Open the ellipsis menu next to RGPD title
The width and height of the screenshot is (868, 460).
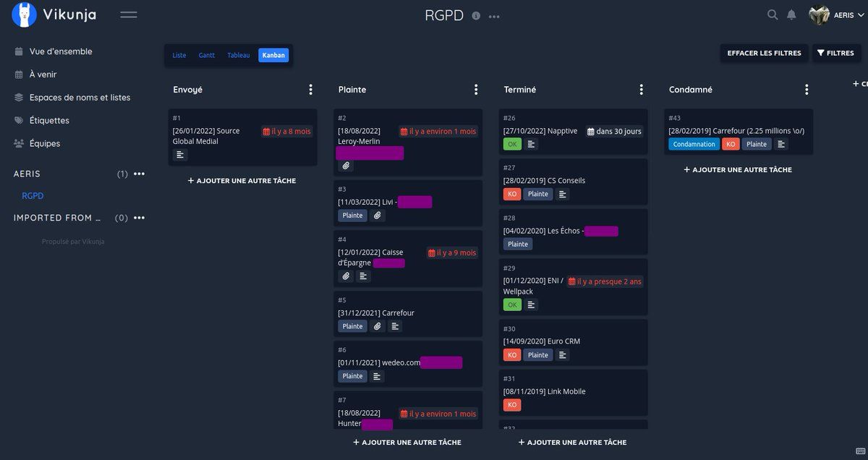[x=494, y=16]
